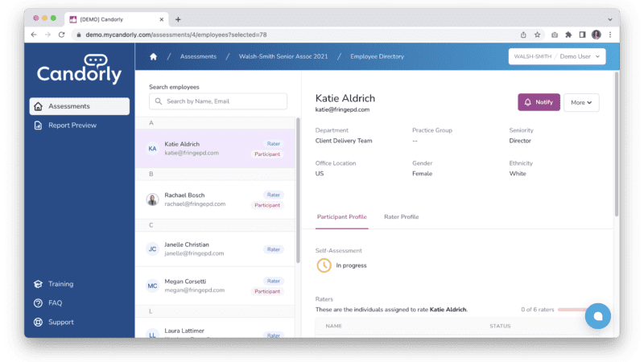Click the Participant badge on Megan Corsetti
The height and width of the screenshot is (362, 644).
[x=267, y=291]
